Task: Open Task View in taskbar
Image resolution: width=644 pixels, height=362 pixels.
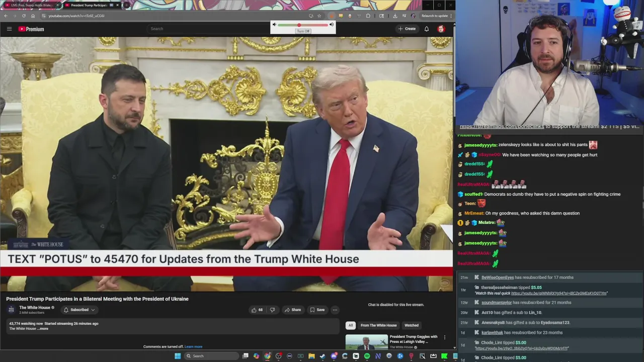Action: [x=245, y=356]
